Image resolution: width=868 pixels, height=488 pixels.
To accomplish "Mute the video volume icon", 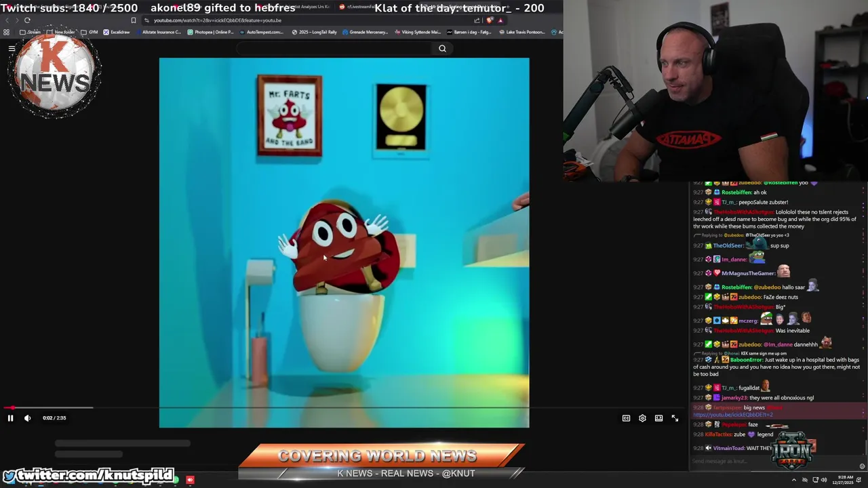I will coord(28,418).
